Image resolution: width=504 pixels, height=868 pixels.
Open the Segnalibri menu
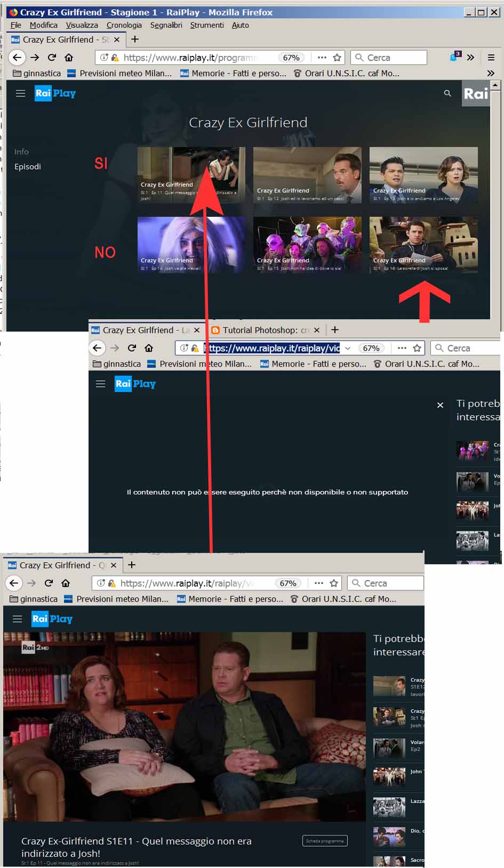(x=166, y=25)
